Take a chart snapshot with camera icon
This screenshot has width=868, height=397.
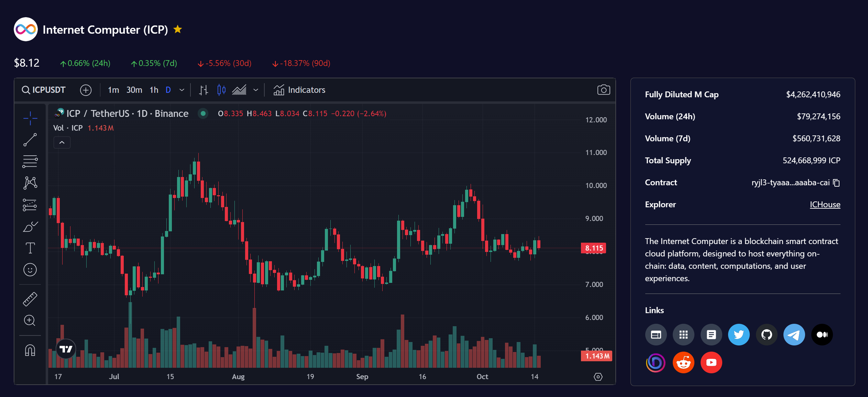(603, 90)
